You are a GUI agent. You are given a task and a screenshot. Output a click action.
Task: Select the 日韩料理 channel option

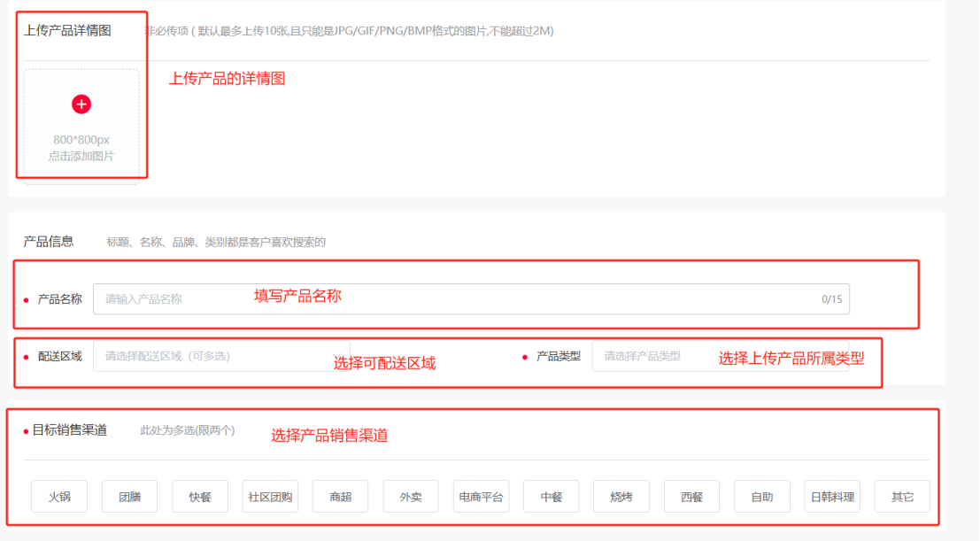[x=832, y=497]
